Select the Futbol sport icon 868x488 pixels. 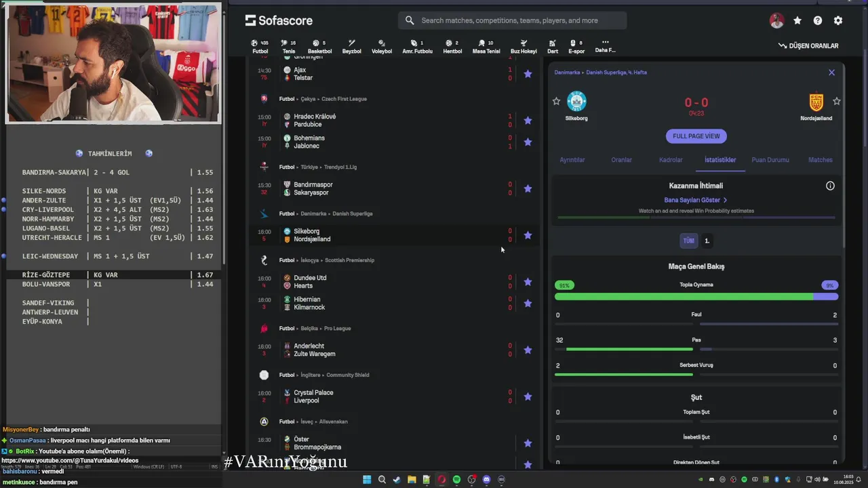[260, 47]
